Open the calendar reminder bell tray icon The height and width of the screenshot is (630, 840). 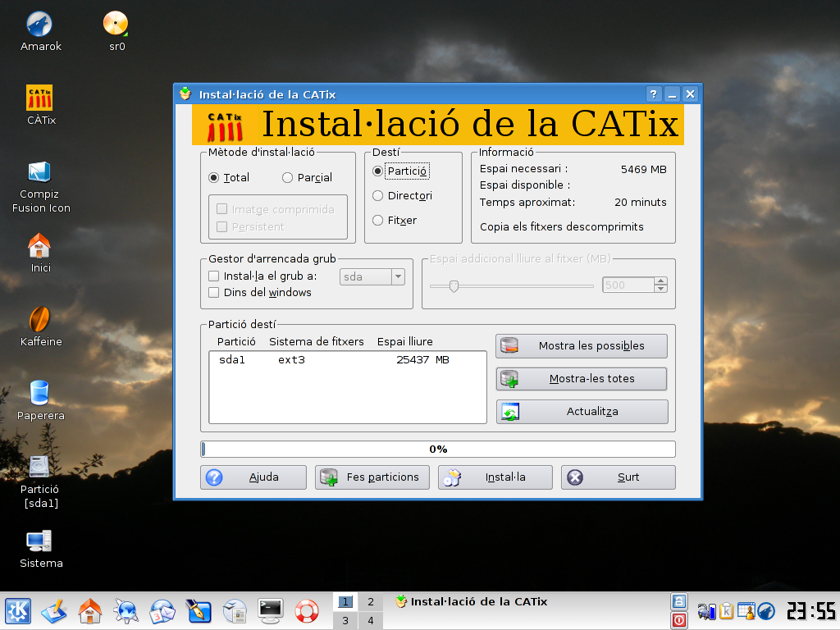click(746, 610)
